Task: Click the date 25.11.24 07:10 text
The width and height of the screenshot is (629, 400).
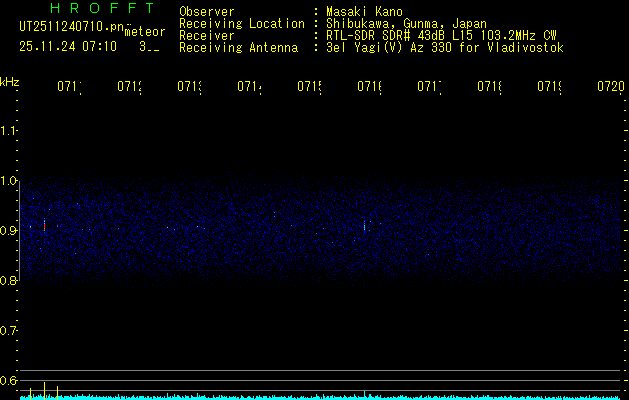Action: (68, 47)
